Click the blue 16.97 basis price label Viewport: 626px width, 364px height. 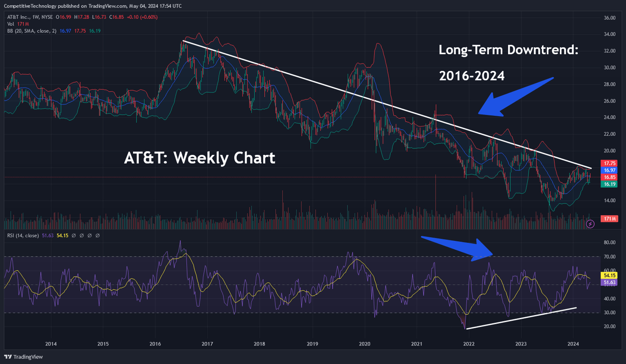(x=608, y=170)
